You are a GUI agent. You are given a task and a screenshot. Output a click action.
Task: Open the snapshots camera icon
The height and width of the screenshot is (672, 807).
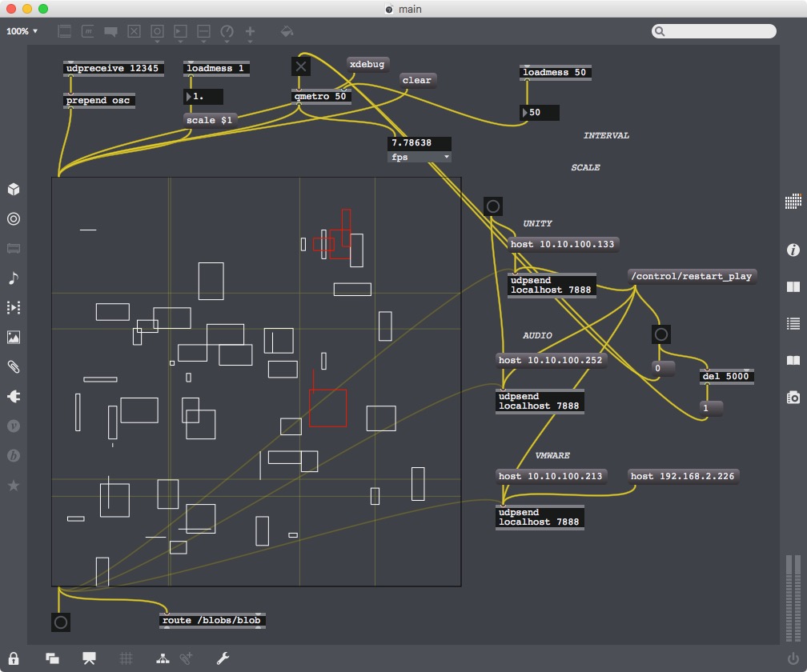(793, 397)
